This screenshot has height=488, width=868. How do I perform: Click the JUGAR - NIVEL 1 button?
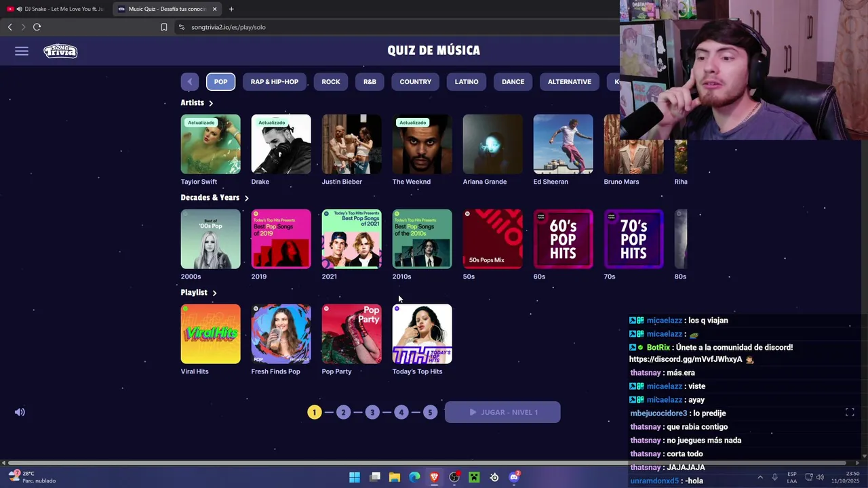click(502, 412)
